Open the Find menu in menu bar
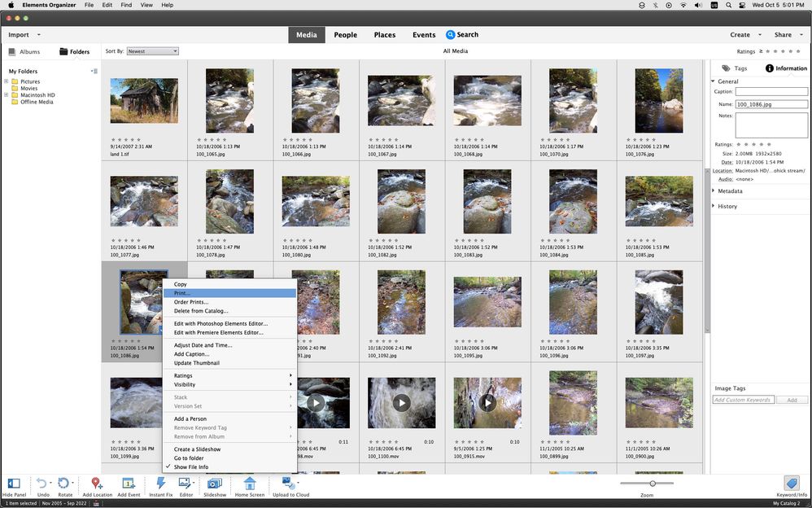This screenshot has height=508, width=812. [x=126, y=5]
